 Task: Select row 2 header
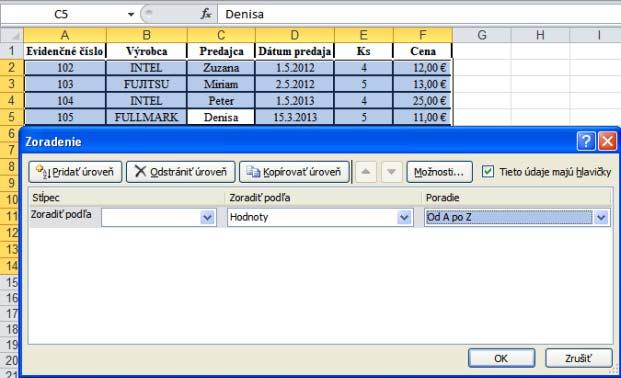pos(11,68)
